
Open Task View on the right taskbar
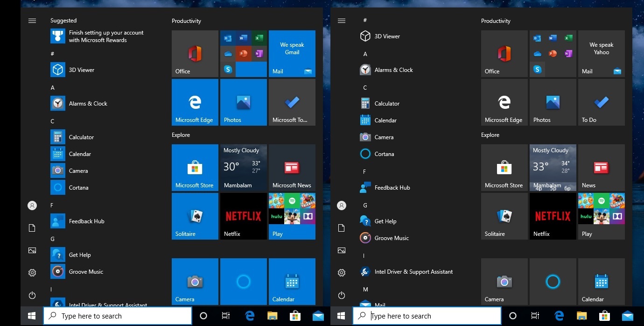(x=535, y=316)
